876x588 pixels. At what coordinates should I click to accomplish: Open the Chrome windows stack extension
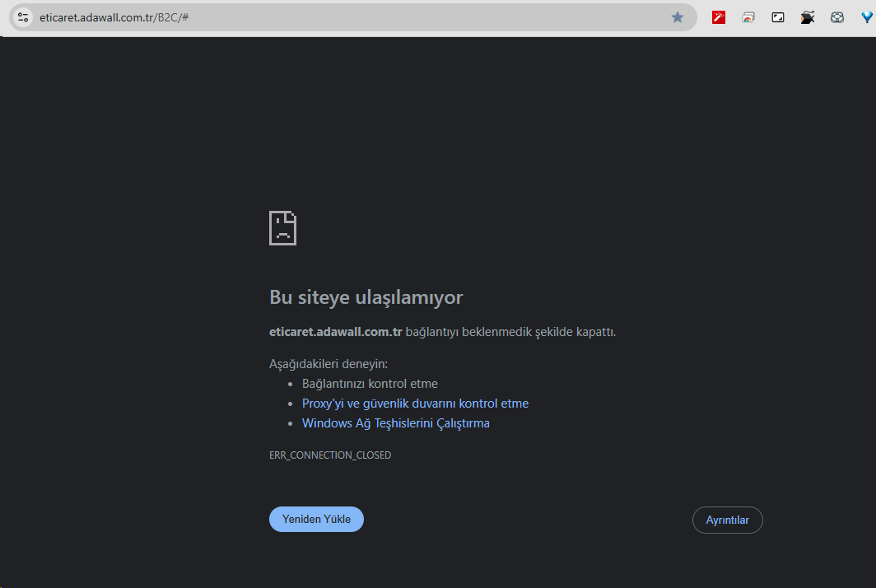(748, 17)
